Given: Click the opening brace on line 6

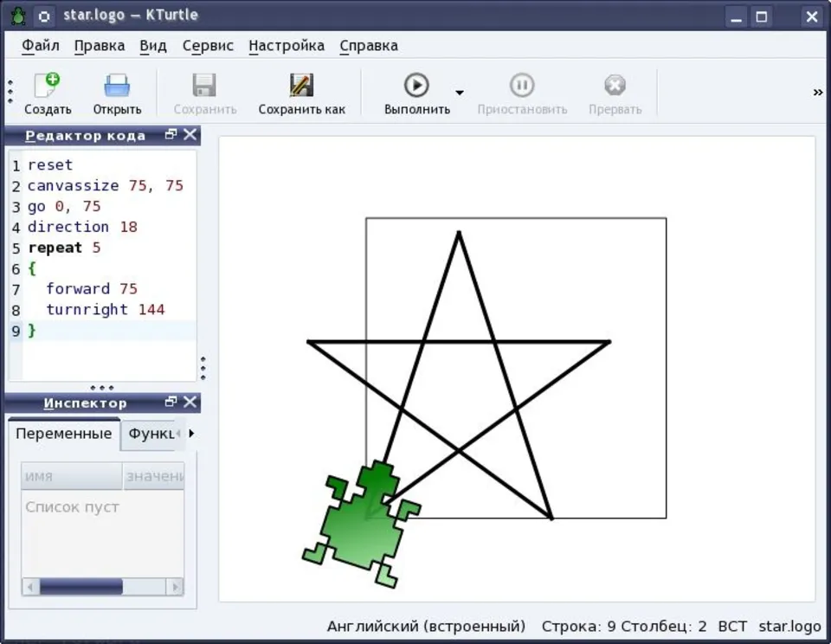Looking at the screenshot, I should 32,268.
